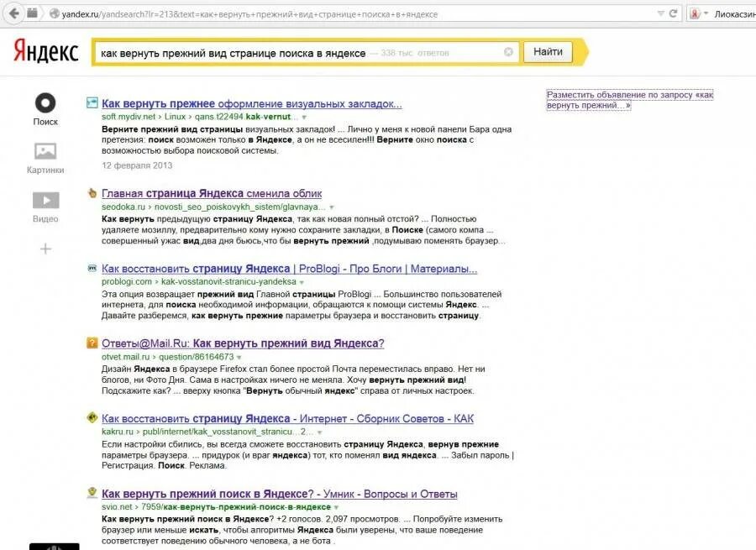Open result 'Как вернуть прежний поиск в Яндексе?'
This screenshot has height=550, width=756.
tap(280, 494)
